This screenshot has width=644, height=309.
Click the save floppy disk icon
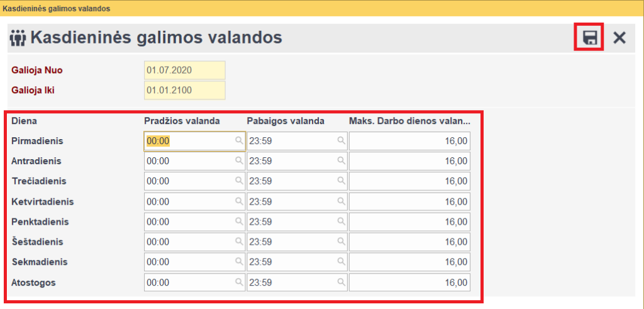(x=589, y=38)
